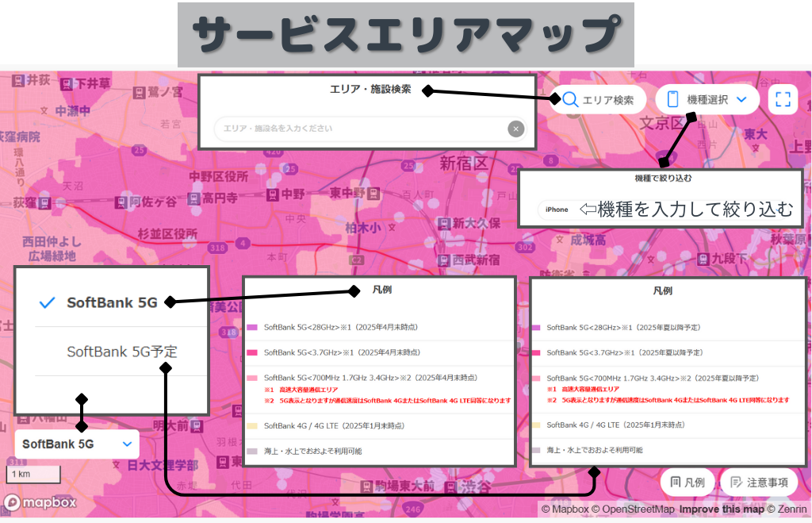Click the 中瀬中 school marker icon
This screenshot has width=812, height=523.
(x=44, y=111)
